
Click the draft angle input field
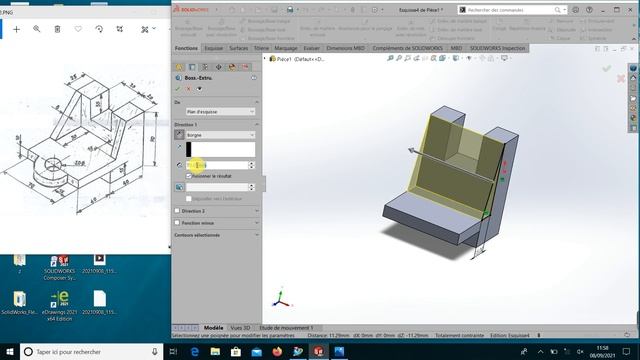point(217,187)
